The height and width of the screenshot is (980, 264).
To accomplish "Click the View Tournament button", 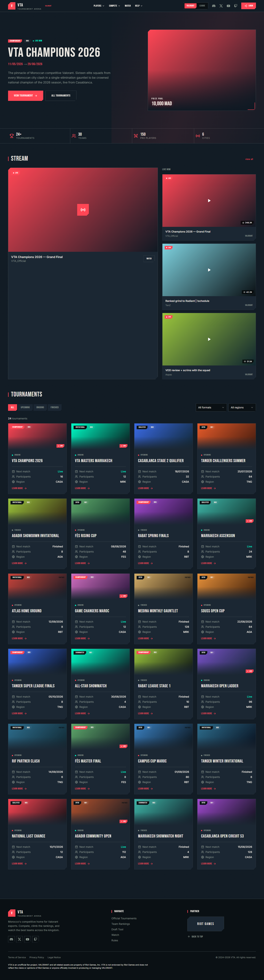I will 25,96.
